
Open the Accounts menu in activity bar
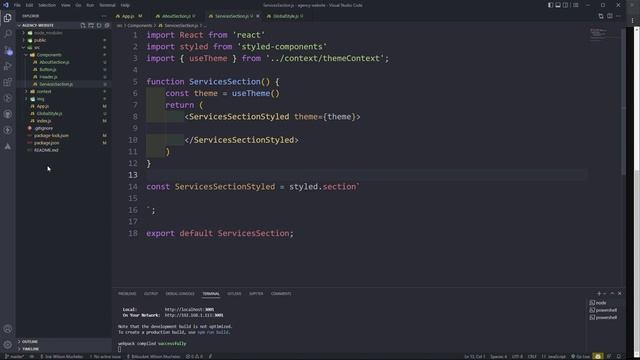click(x=7, y=329)
